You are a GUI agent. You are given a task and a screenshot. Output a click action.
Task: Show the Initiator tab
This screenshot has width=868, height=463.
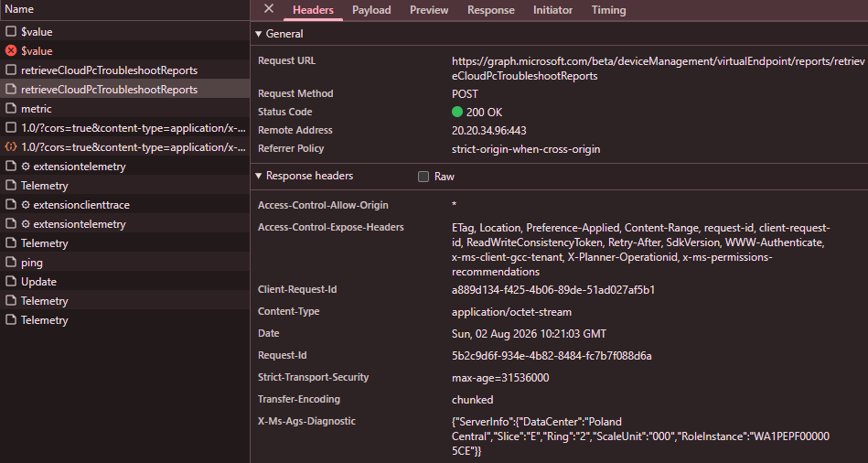[x=553, y=10]
